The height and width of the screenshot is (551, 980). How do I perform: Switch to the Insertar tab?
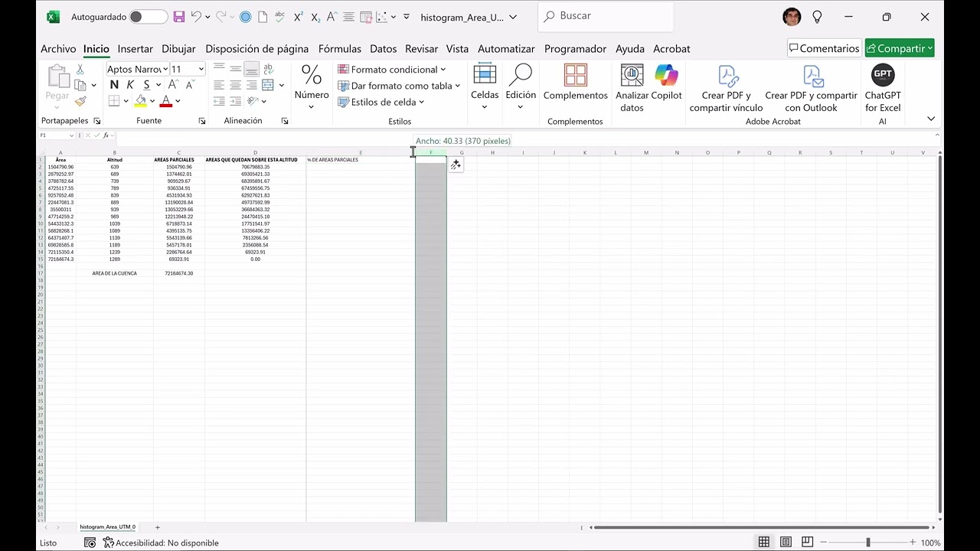pos(136,49)
